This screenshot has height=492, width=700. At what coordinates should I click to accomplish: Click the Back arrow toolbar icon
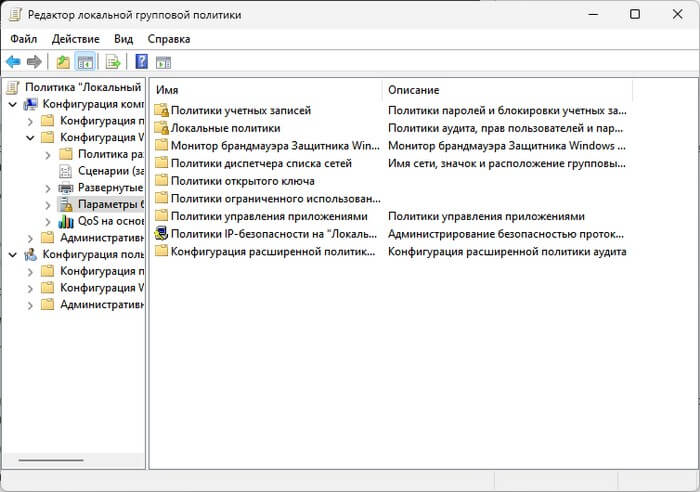click(14, 62)
